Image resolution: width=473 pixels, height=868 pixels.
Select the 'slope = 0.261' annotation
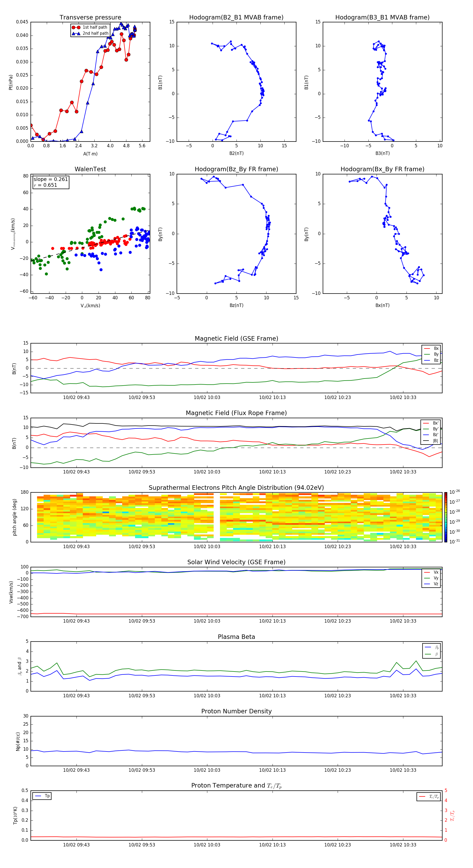click(x=51, y=179)
